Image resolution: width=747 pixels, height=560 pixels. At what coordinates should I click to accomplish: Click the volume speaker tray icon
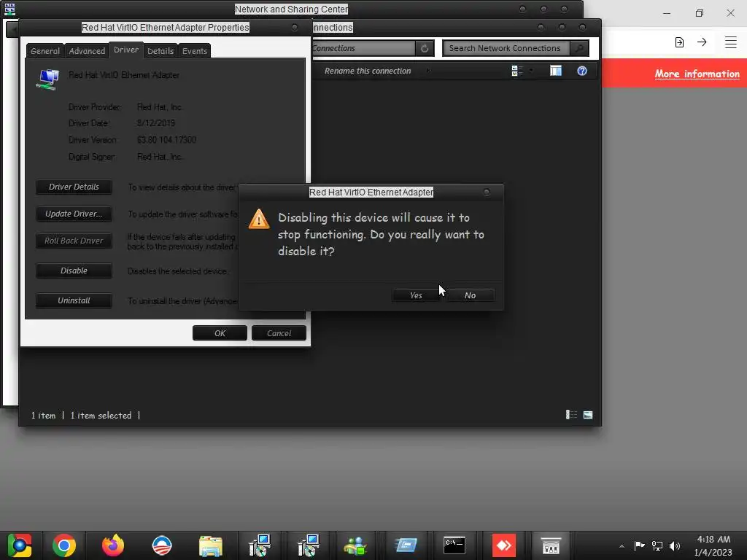tap(675, 545)
